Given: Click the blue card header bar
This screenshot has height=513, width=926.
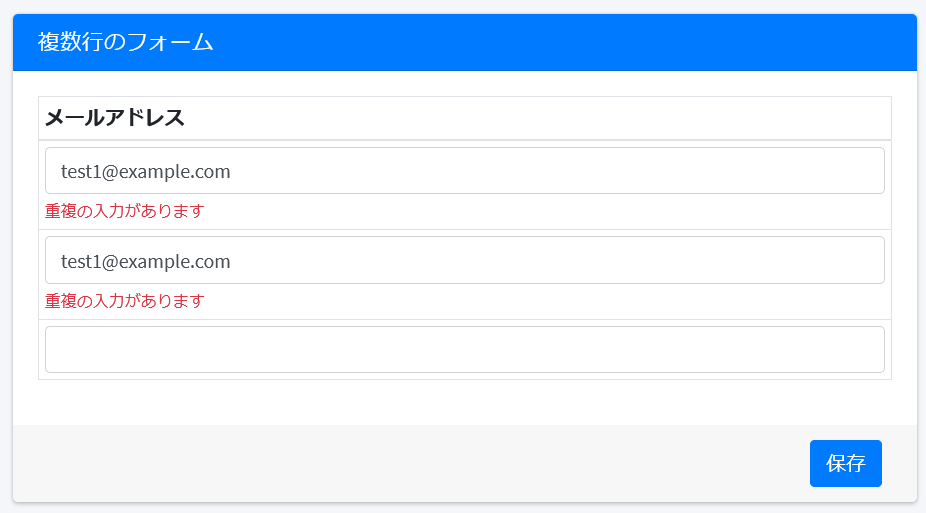Looking at the screenshot, I should click(465, 43).
